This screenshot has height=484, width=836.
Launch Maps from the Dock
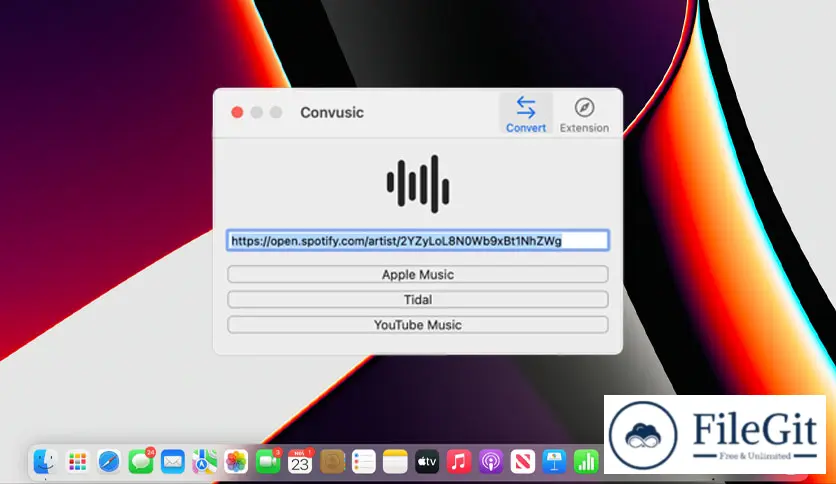(204, 462)
